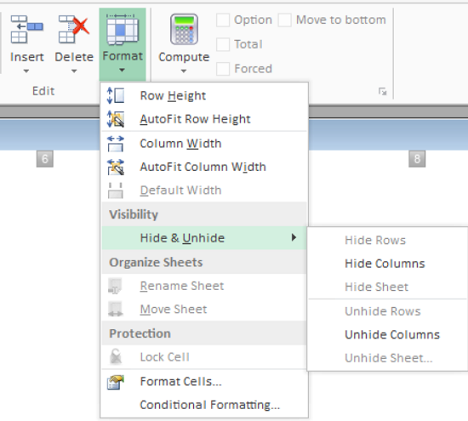This screenshot has width=468, height=421.
Task: Open the Compute dropdown arrow
Action: (x=184, y=71)
